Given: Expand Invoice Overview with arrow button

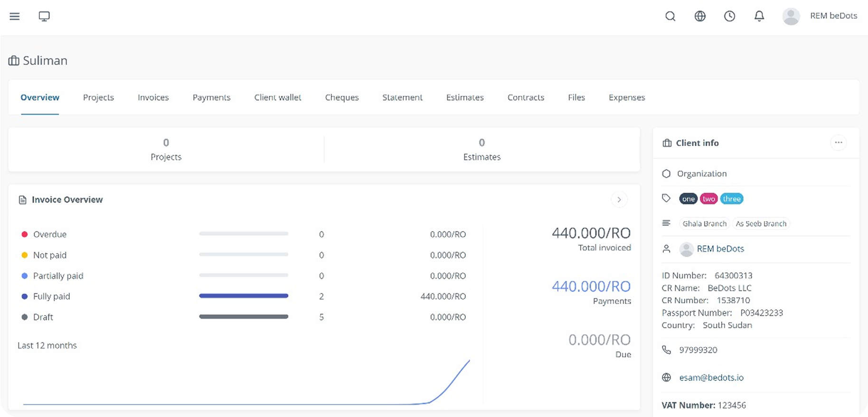Looking at the screenshot, I should click(x=619, y=200).
